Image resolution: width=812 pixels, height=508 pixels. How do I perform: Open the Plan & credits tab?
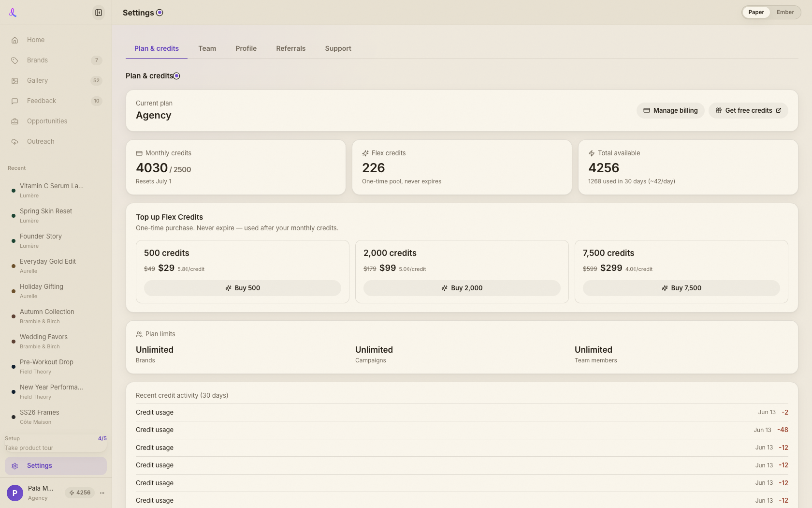pos(157,48)
